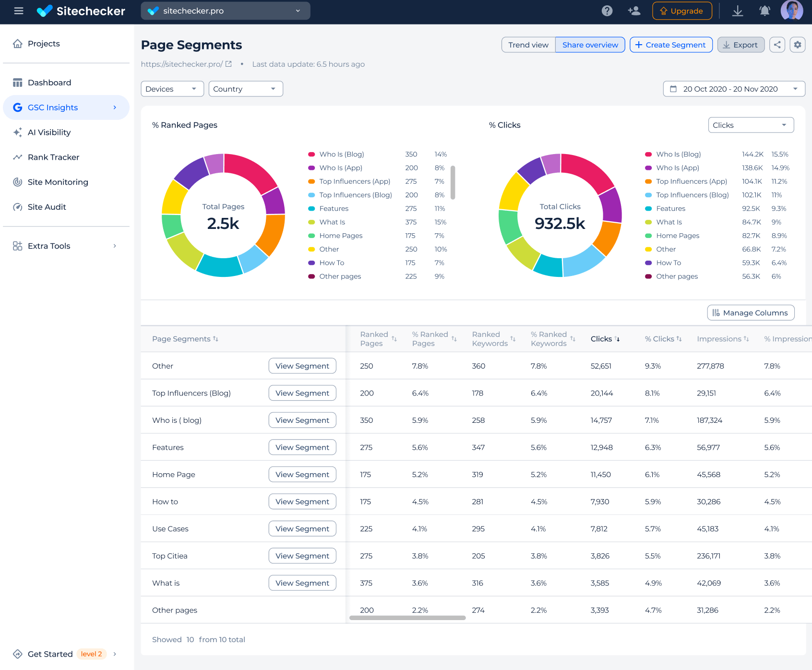The height and width of the screenshot is (670, 812).
Task: Open page settings gear icon
Action: coord(797,45)
